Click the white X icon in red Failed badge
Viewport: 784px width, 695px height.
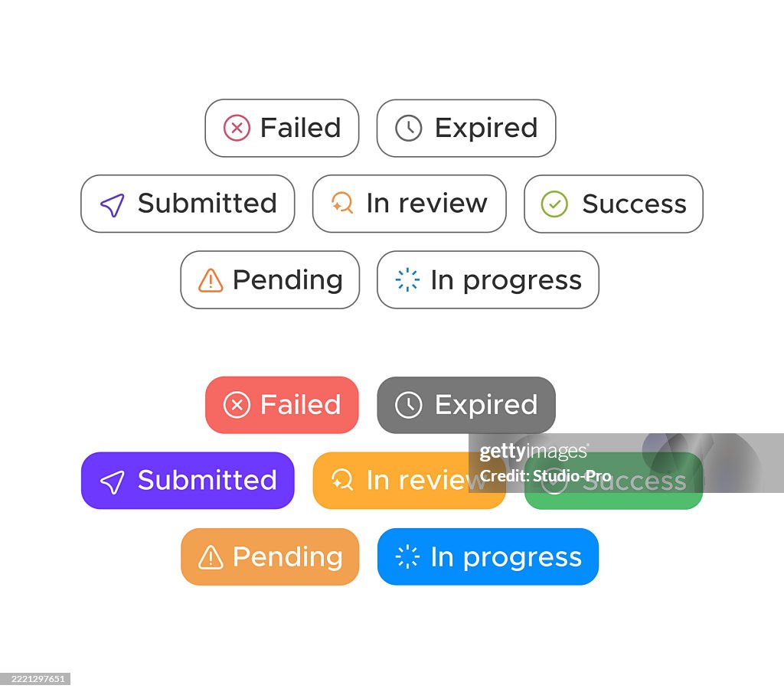click(237, 405)
